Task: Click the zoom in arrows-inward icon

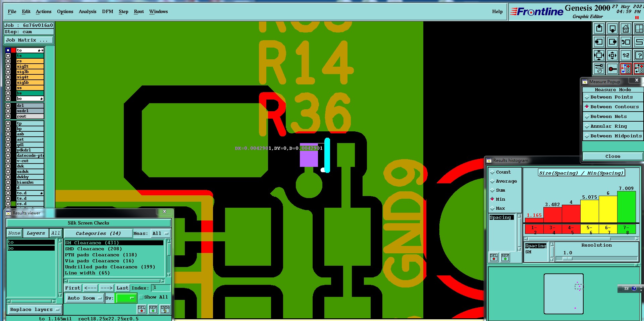Action: (599, 55)
